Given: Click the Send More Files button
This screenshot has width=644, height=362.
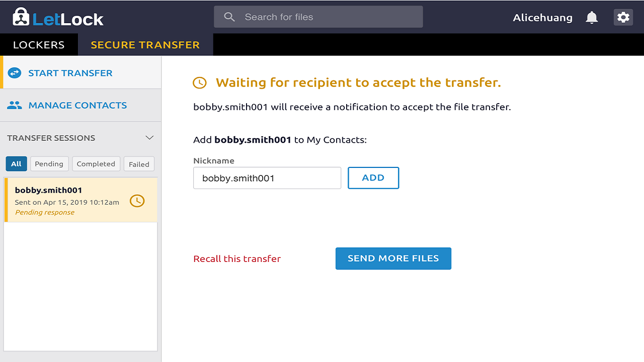Looking at the screenshot, I should [393, 258].
